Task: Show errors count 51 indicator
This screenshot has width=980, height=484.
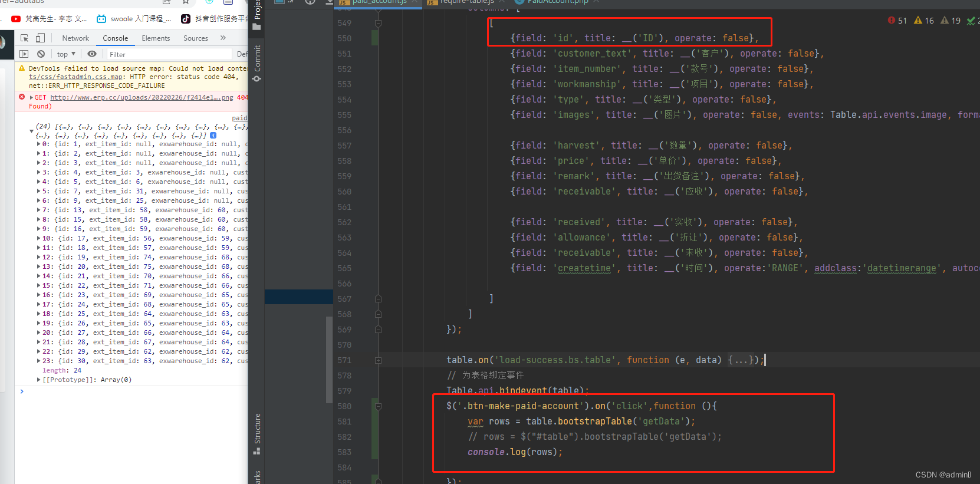Action: tap(897, 21)
